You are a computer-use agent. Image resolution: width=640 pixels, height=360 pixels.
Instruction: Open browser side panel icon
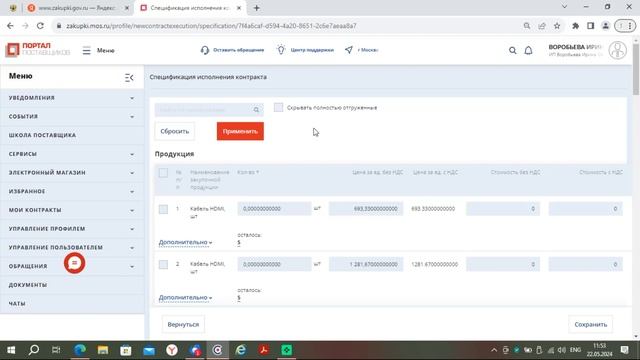591,26
